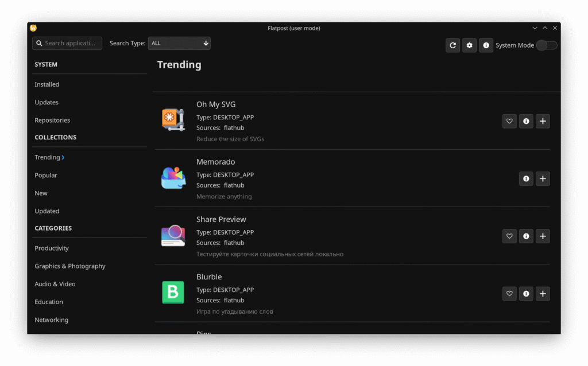
Task: Select the Popular collection
Action: pos(46,176)
